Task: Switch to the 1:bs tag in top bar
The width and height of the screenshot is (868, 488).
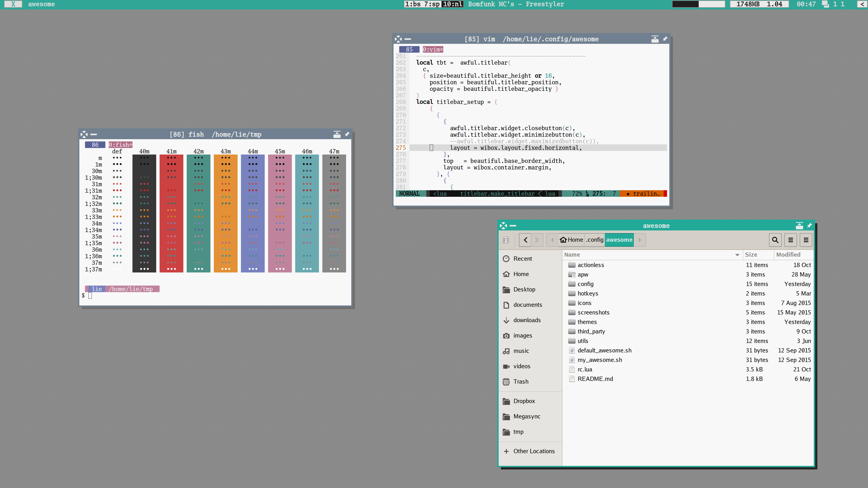Action: coord(413,4)
